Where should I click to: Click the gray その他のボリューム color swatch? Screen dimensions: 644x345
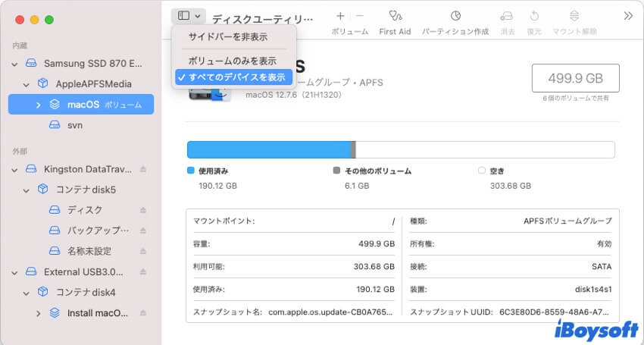[337, 171]
